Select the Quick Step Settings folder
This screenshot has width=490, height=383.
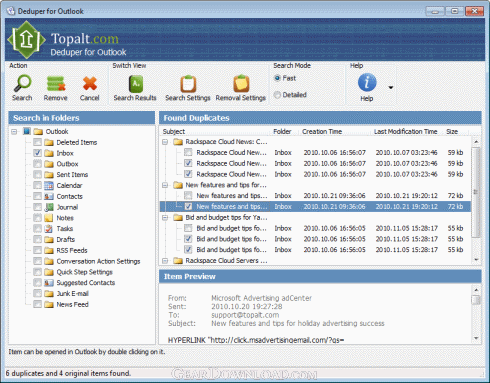pos(85,272)
